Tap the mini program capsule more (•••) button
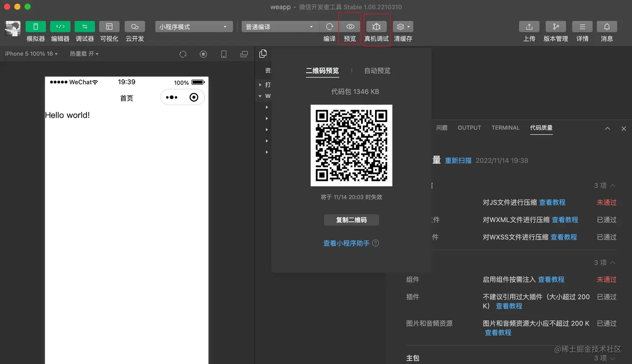Viewport: 632px width, 364px height. click(x=171, y=97)
